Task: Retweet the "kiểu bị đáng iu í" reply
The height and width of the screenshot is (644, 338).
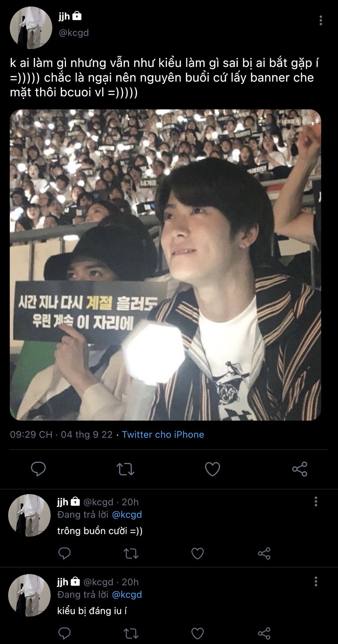Action: (x=131, y=633)
